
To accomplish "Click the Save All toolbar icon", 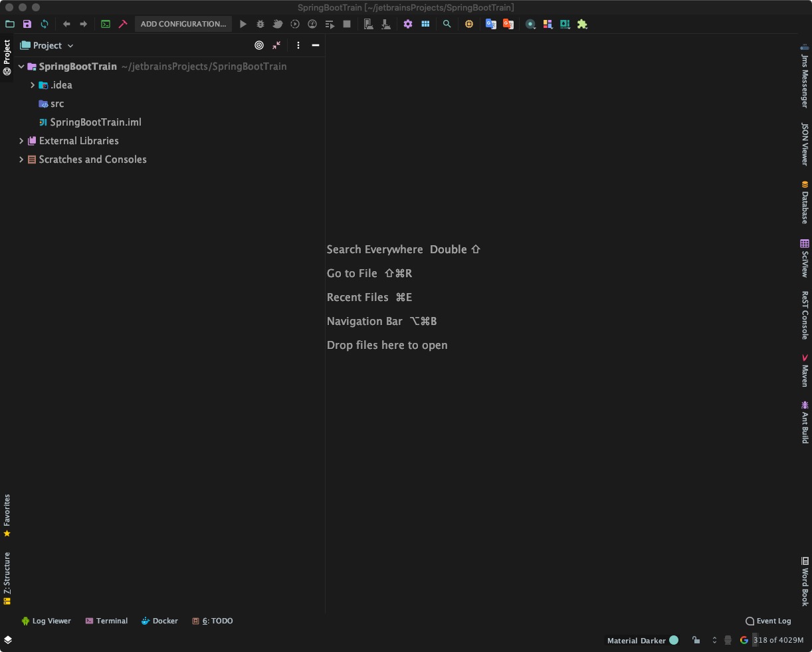I will [x=27, y=24].
